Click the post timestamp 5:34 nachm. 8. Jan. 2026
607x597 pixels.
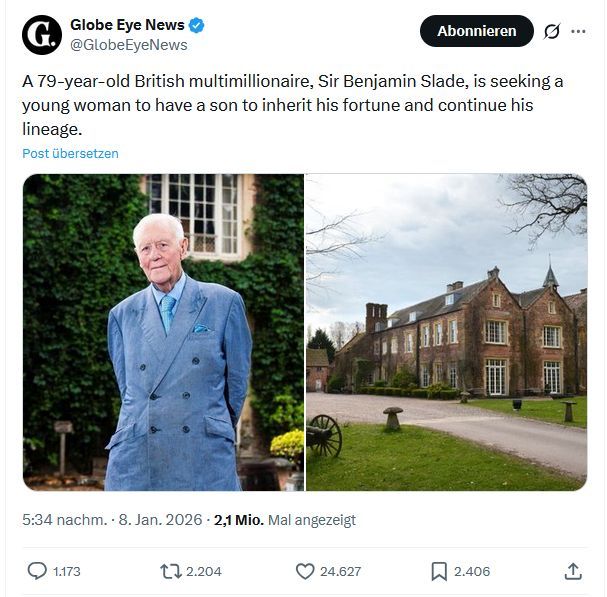point(113,520)
